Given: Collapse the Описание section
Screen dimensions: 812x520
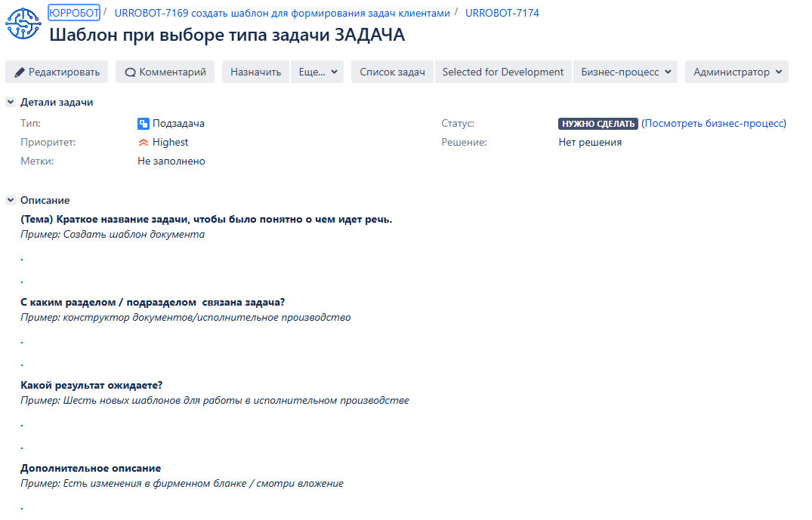Looking at the screenshot, I should (x=11, y=200).
